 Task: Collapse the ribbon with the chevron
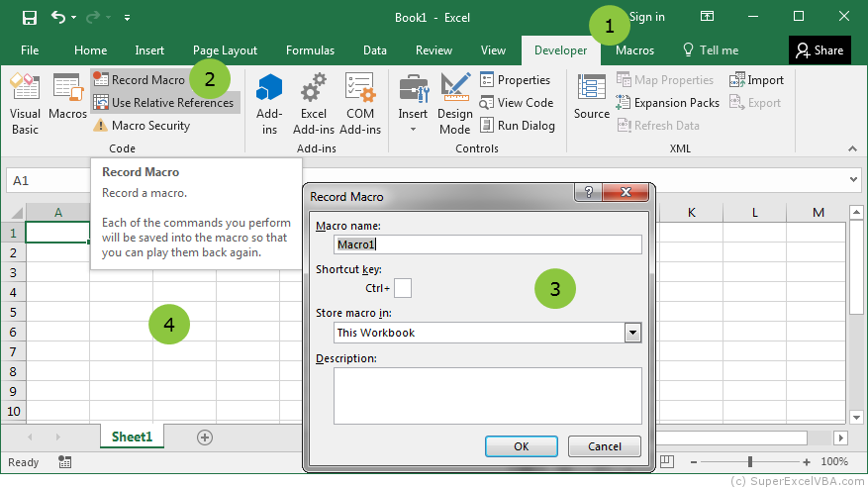point(852,148)
